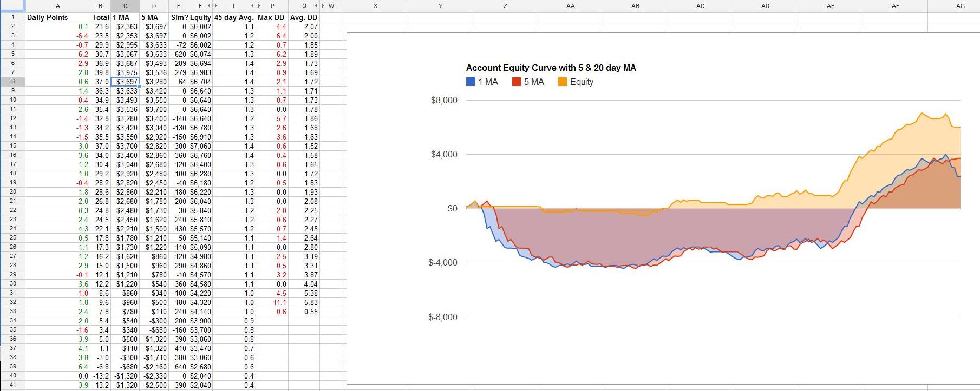Select column AA header
The image size is (980, 391).
click(570, 6)
